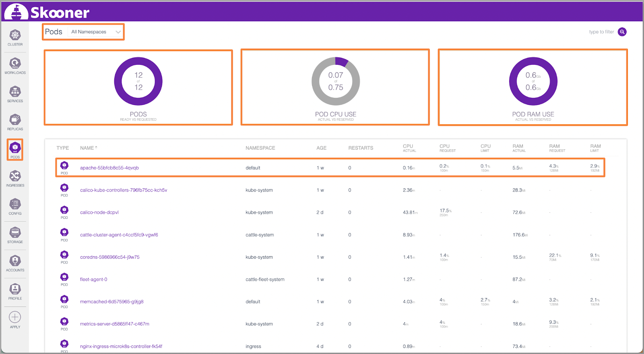Go to Services in the sidebar

pos(15,94)
